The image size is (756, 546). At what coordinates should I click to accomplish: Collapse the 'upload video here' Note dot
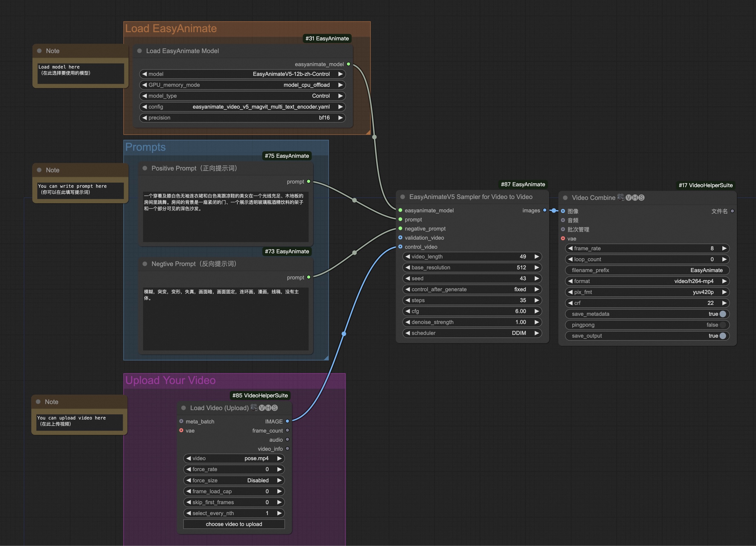click(38, 402)
